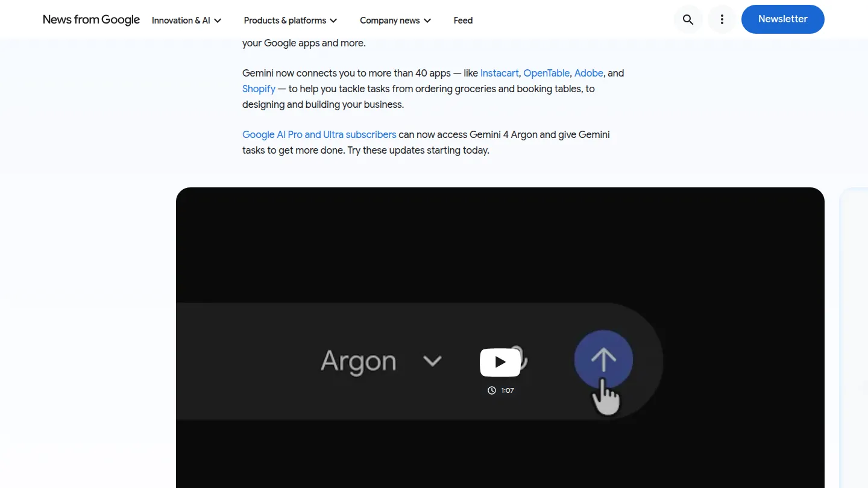Go to the Feed page
The image size is (868, 488).
[x=463, y=20]
